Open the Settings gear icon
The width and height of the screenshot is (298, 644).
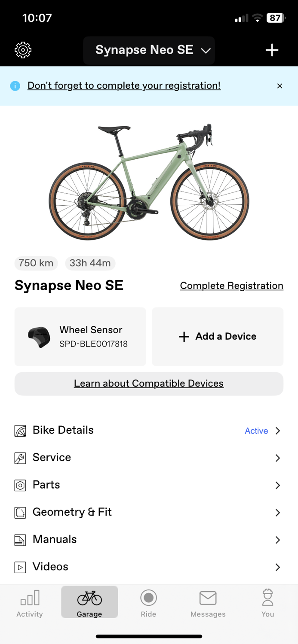click(22, 50)
